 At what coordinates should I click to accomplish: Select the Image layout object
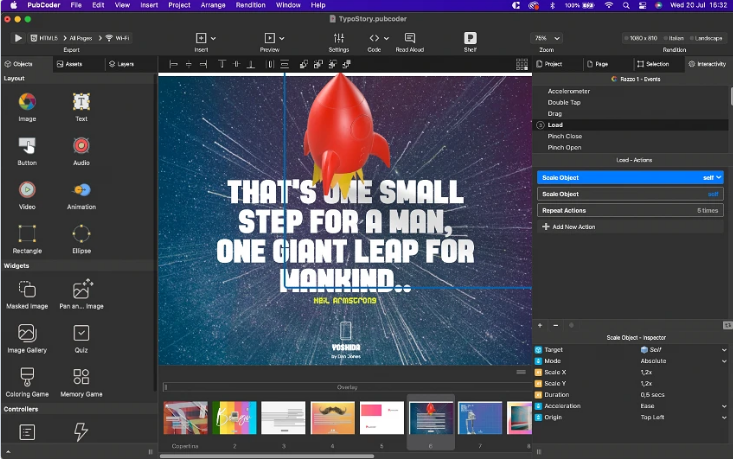[x=27, y=102]
